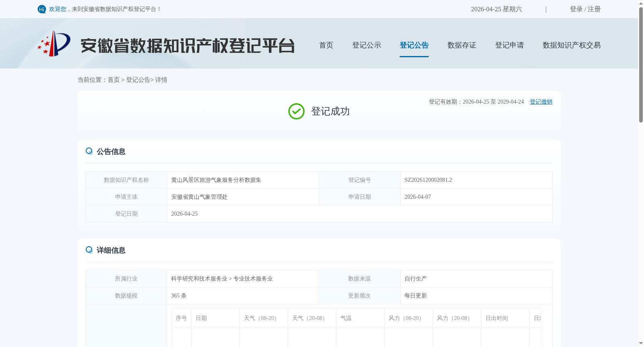
Task: Click the 天气（08-20）column header
Action: [264, 318]
